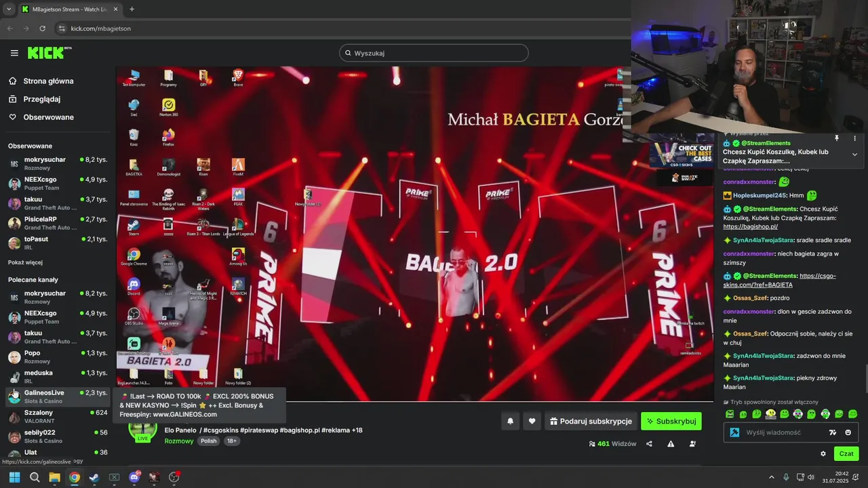Click the green Czat send button
This screenshot has width=868, height=488.
[x=846, y=453]
